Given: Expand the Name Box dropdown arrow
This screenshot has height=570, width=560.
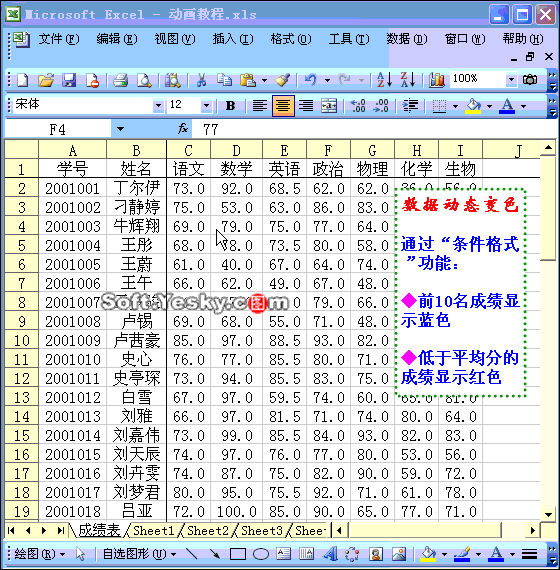Looking at the screenshot, I should [x=120, y=129].
